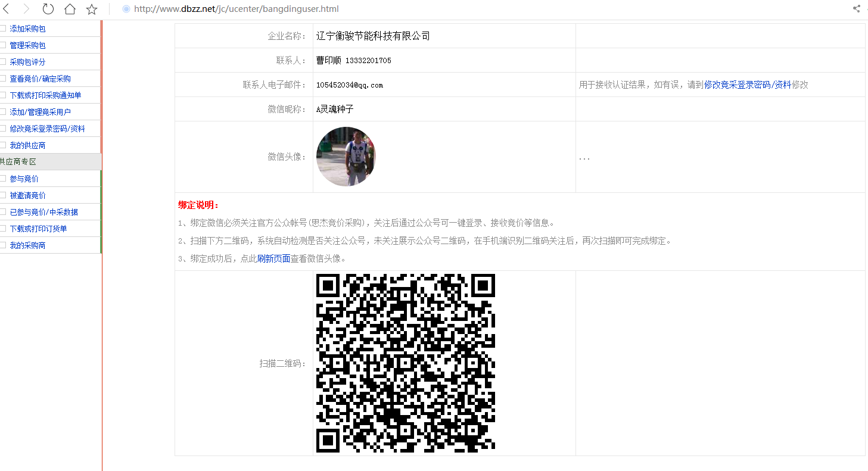The height and width of the screenshot is (471, 868).
Task: Select the 供应商专区 section header
Action: 51,162
